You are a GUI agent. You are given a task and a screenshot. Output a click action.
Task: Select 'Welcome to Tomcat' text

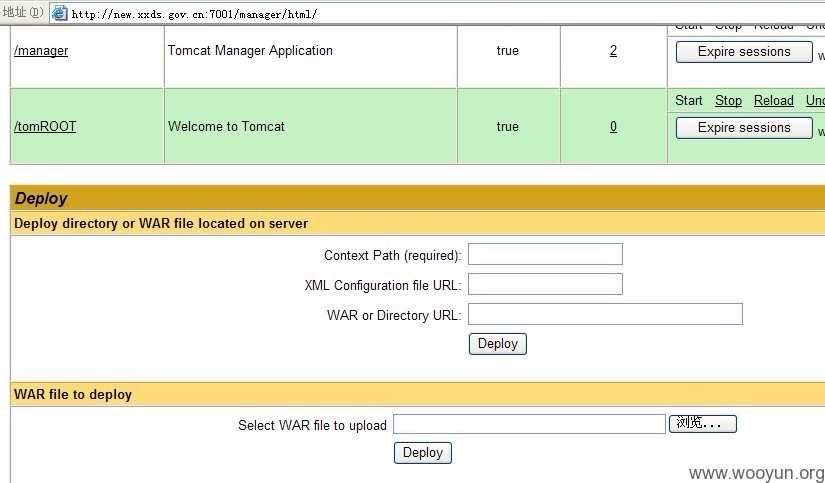coord(226,126)
